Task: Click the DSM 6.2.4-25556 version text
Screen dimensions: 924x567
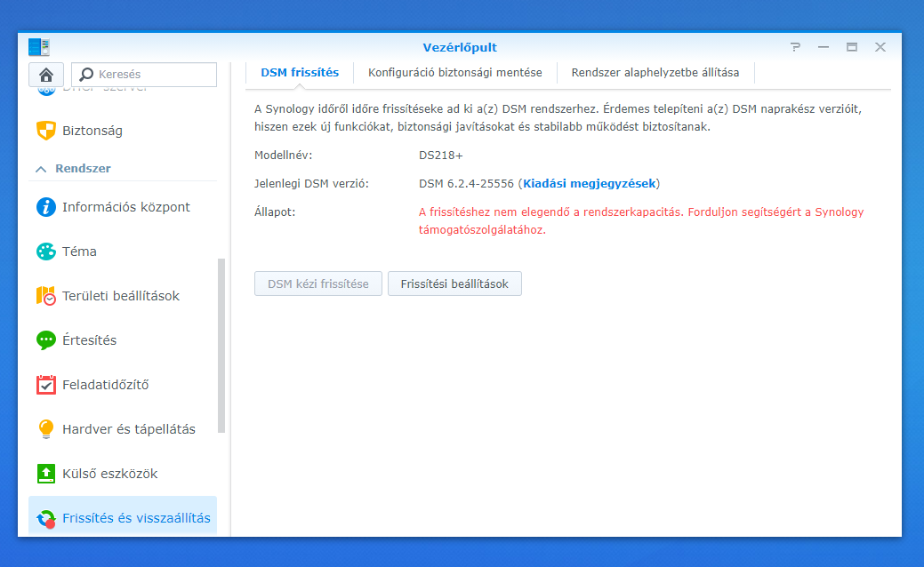Action: [x=466, y=184]
